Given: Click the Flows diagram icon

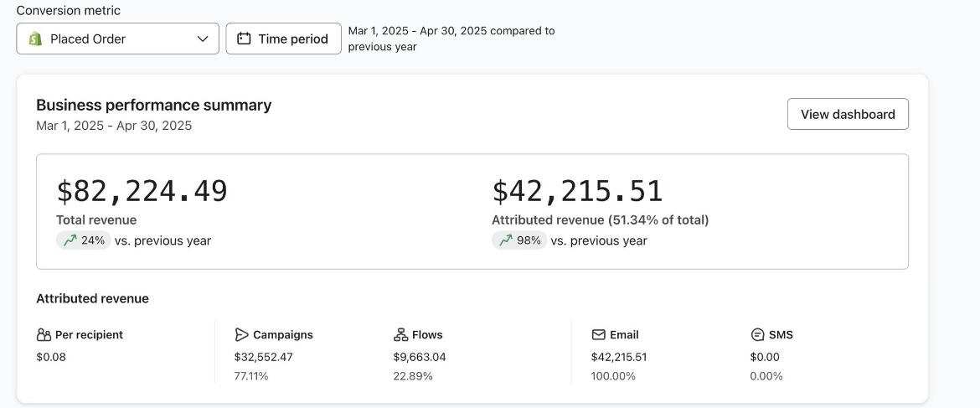Looking at the screenshot, I should (400, 335).
